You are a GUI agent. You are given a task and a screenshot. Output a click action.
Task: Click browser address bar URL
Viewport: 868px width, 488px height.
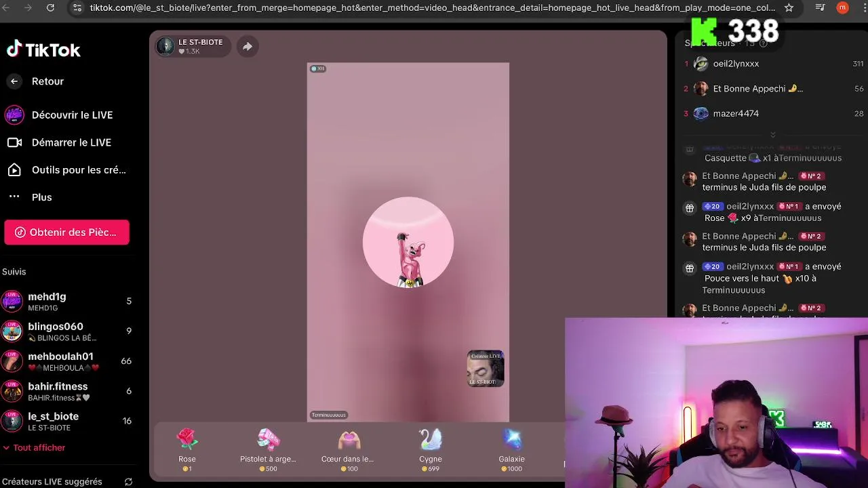[433, 8]
